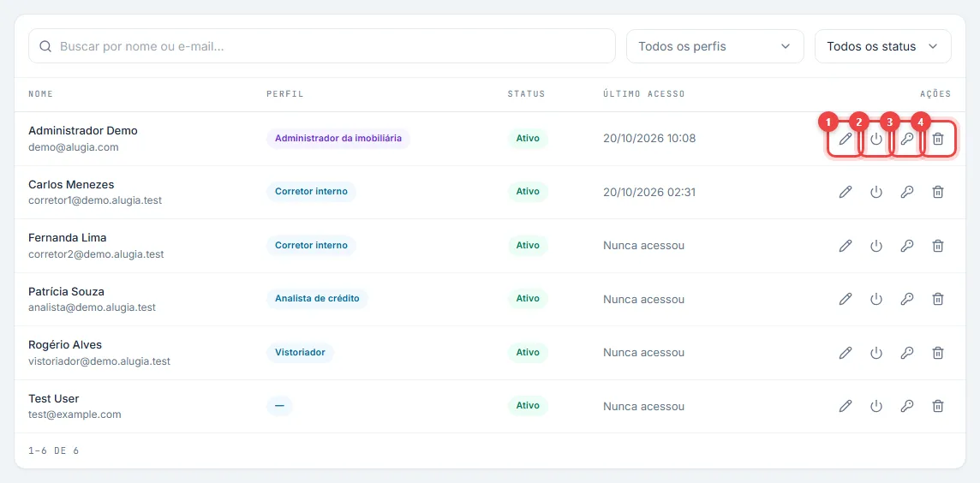Click email corretor2@demo.alugia.test
The width and height of the screenshot is (980, 483).
pos(96,254)
